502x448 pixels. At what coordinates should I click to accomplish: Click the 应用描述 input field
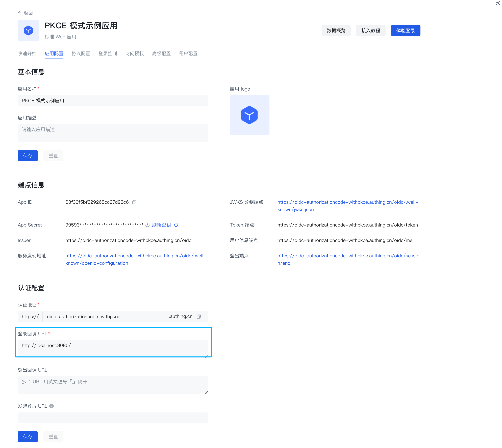113,133
